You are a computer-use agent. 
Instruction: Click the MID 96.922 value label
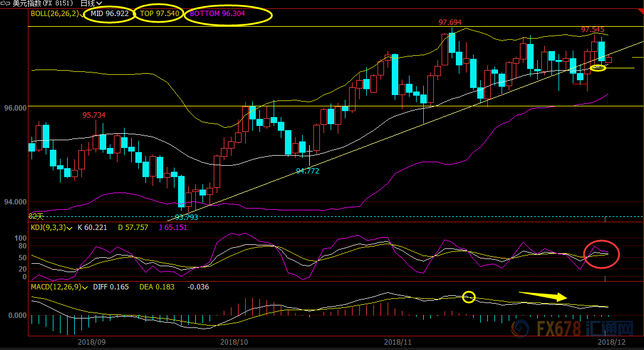(110, 13)
